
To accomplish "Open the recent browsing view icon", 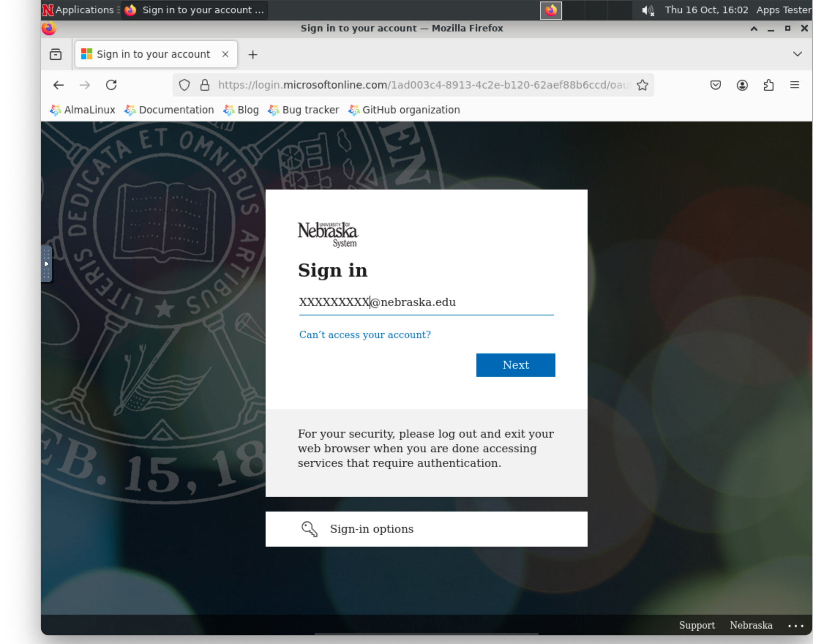I will click(x=56, y=54).
